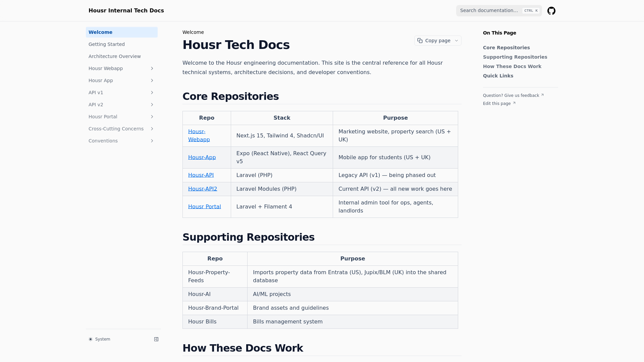The height and width of the screenshot is (362, 644).
Task: Click the Brand assets and guidelines cell
Action: tap(353, 308)
